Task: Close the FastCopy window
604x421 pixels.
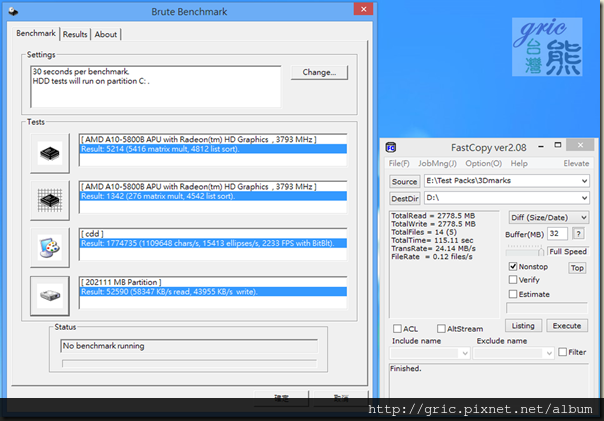Action: click(580, 145)
